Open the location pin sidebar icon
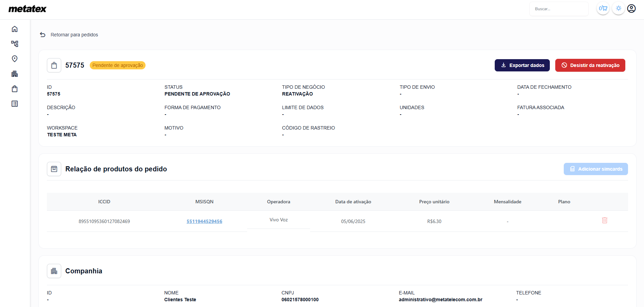644x307 pixels. click(x=15, y=59)
